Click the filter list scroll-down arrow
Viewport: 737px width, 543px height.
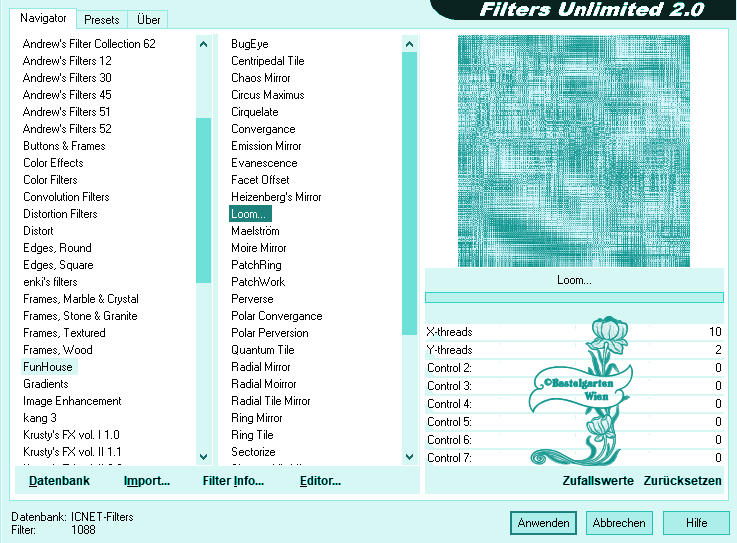[409, 456]
